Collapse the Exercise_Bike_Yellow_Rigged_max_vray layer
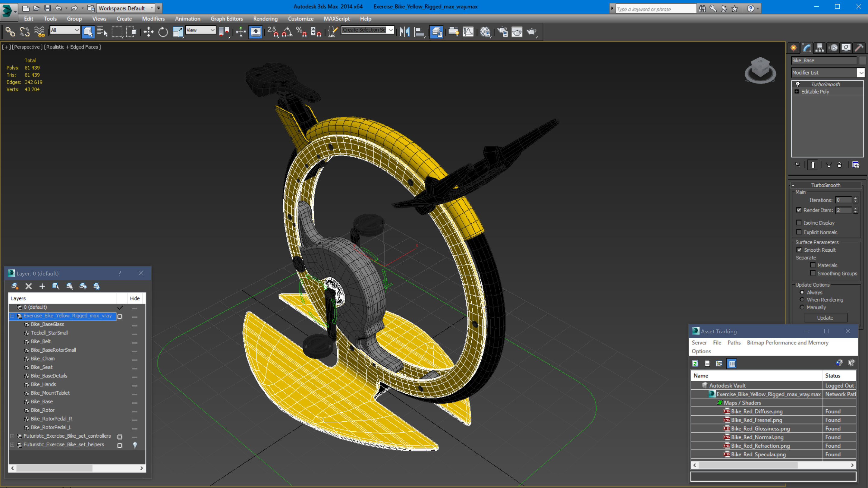The height and width of the screenshot is (488, 868). point(12,316)
